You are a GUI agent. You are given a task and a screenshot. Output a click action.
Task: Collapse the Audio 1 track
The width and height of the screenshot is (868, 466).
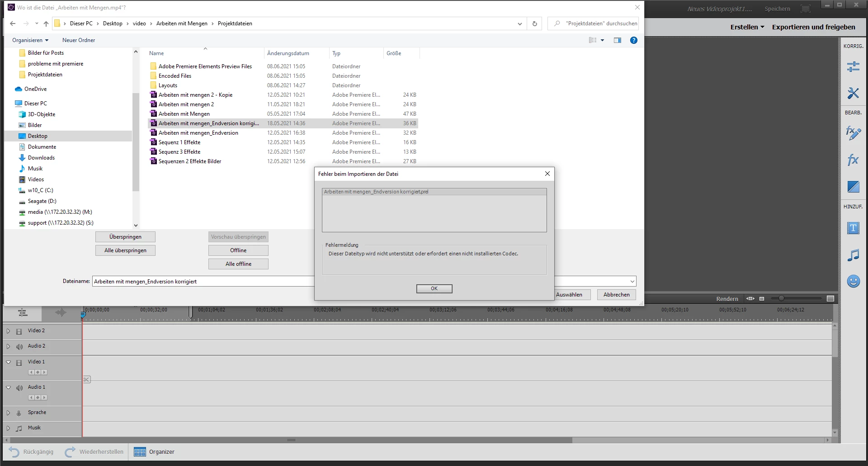tap(8, 387)
